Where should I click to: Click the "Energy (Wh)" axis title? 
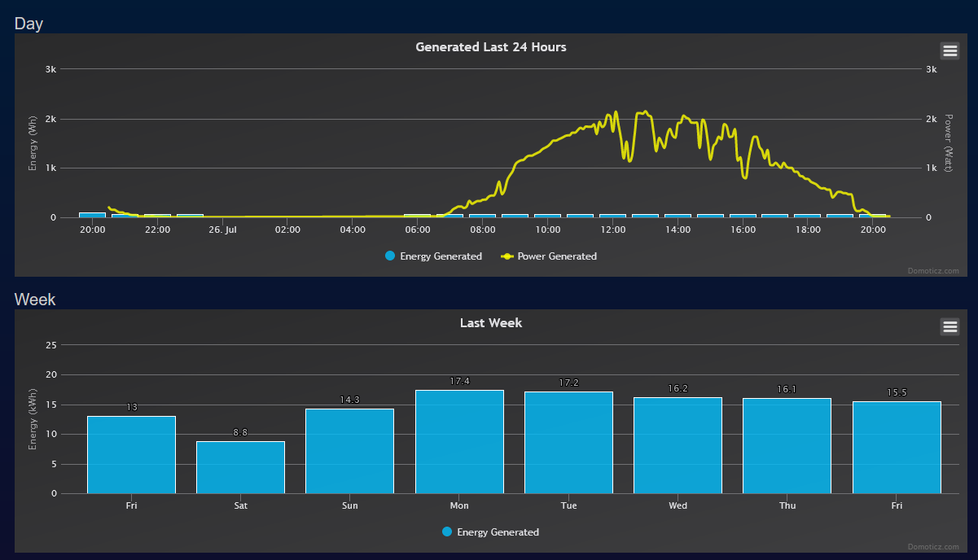coord(33,143)
